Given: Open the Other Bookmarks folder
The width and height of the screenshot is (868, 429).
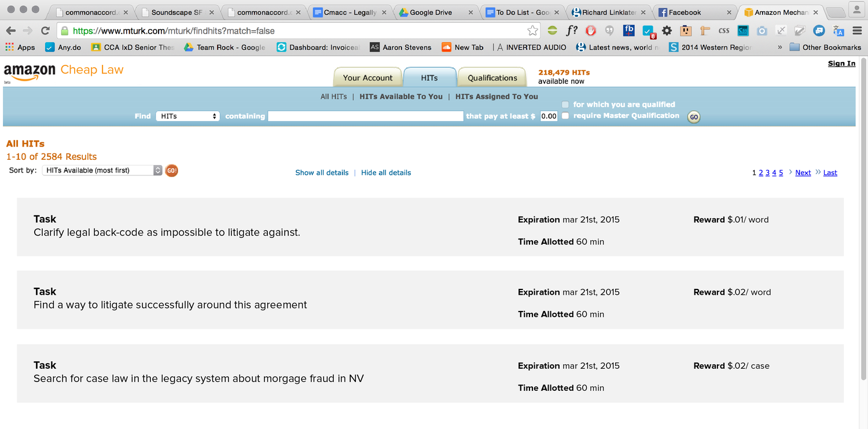Looking at the screenshot, I should pyautogui.click(x=825, y=47).
